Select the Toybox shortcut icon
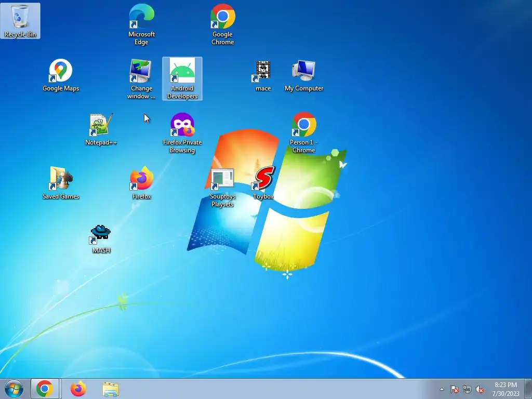The image size is (532, 399). (263, 183)
